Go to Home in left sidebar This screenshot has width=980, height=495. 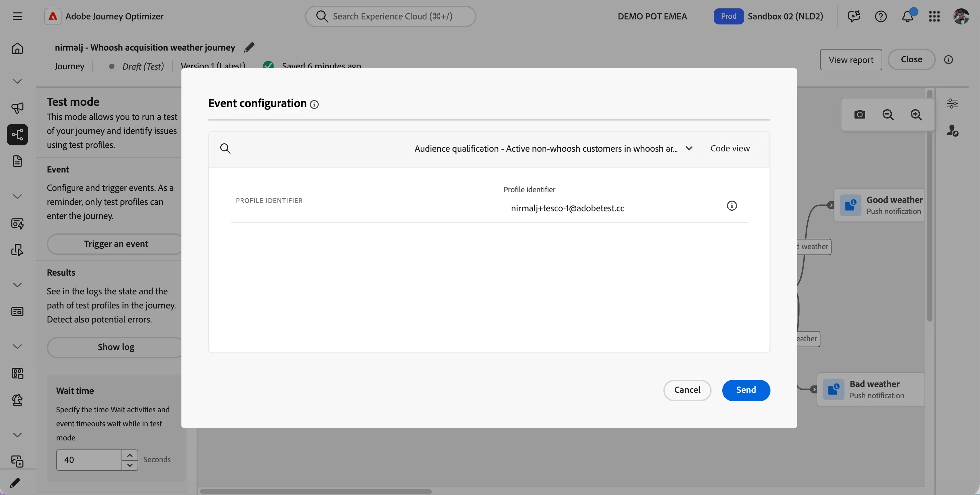[x=17, y=48]
